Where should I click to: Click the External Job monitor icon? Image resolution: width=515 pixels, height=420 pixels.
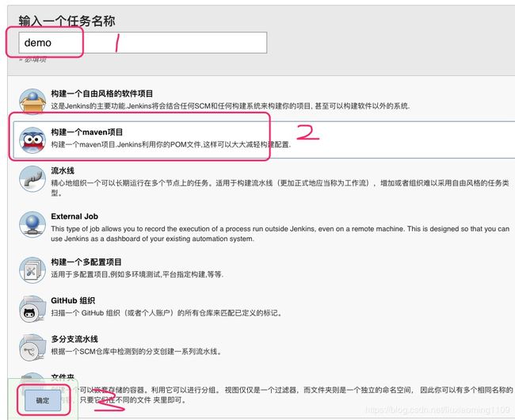pos(32,224)
